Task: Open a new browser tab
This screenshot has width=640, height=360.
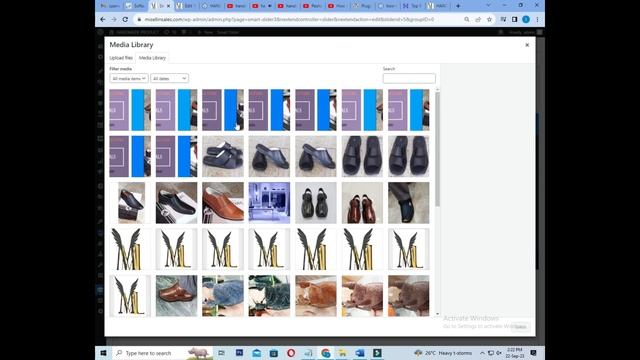Action: pos(458,6)
